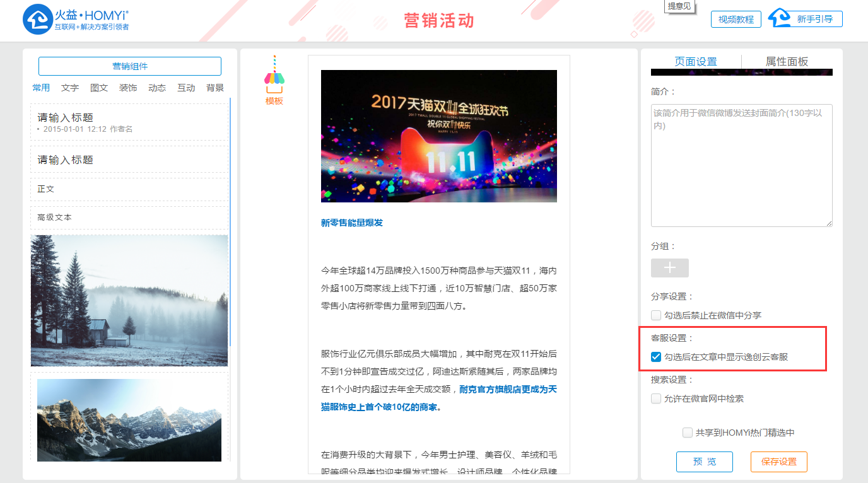868x483 pixels.
Task: Select the 页面设置 tab
Action: pos(696,62)
